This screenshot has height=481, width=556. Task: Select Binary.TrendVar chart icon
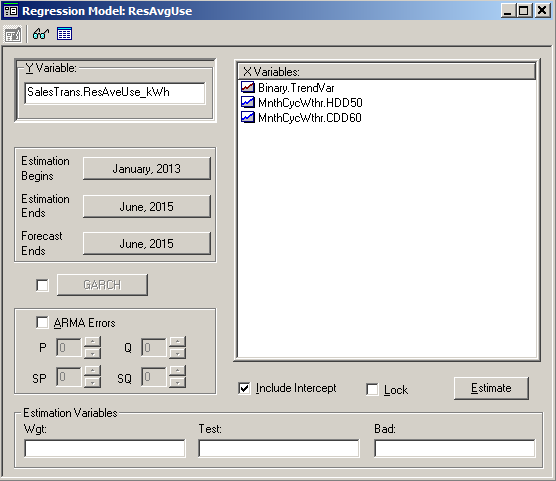[248, 87]
